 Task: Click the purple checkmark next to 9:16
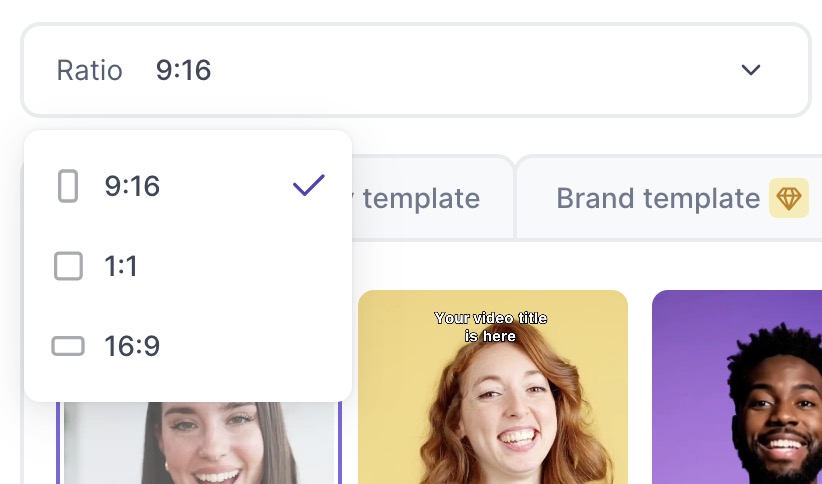tap(309, 185)
